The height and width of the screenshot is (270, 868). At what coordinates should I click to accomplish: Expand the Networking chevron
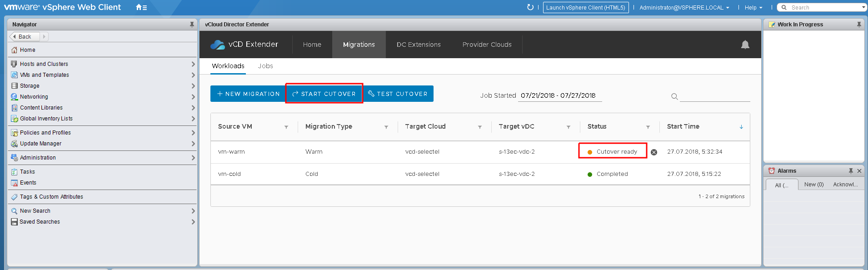pos(193,97)
